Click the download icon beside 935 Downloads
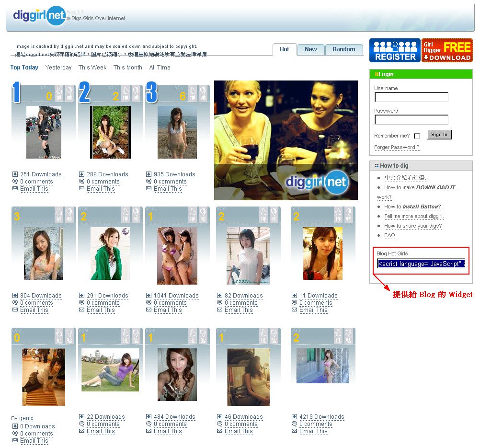This screenshot has width=480, height=448. click(x=149, y=174)
